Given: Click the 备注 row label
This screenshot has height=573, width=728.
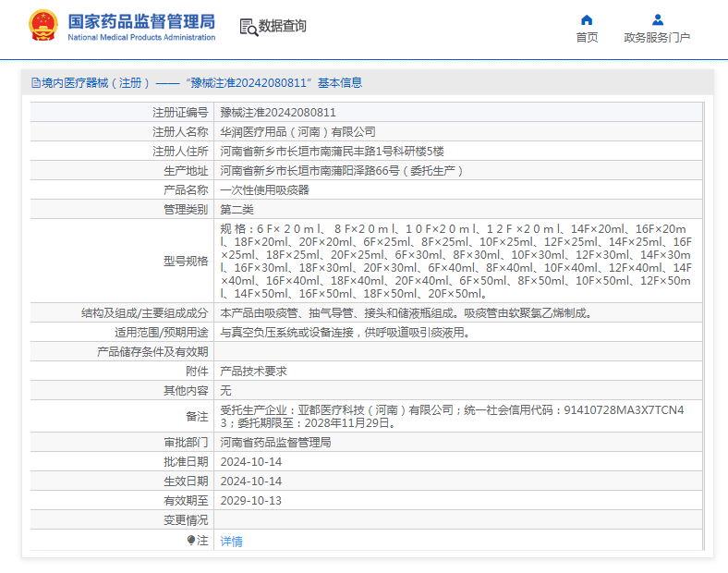Looking at the screenshot, I should [197, 417].
